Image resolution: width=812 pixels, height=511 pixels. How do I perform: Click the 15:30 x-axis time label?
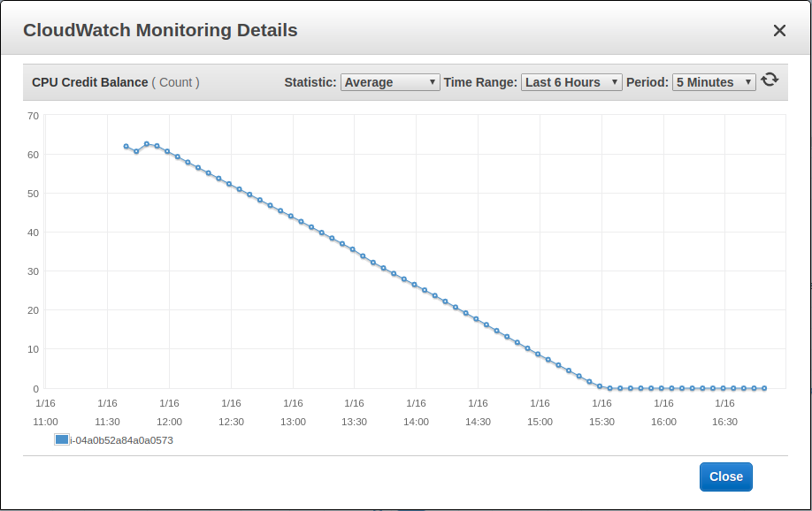click(x=601, y=422)
